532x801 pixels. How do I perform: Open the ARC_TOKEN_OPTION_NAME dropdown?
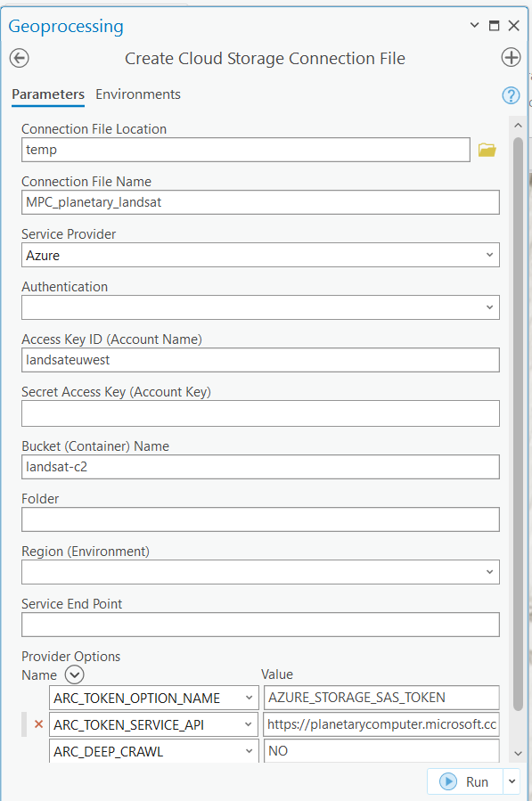pyautogui.click(x=248, y=698)
